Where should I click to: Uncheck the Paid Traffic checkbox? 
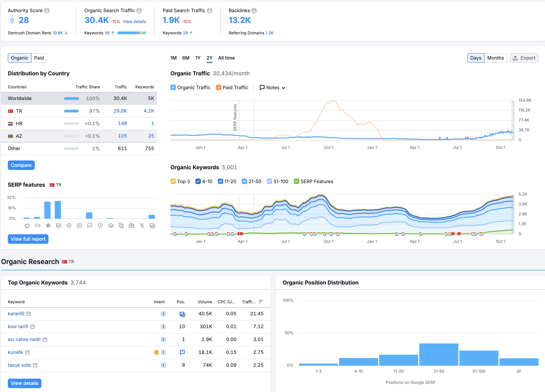pyautogui.click(x=219, y=87)
